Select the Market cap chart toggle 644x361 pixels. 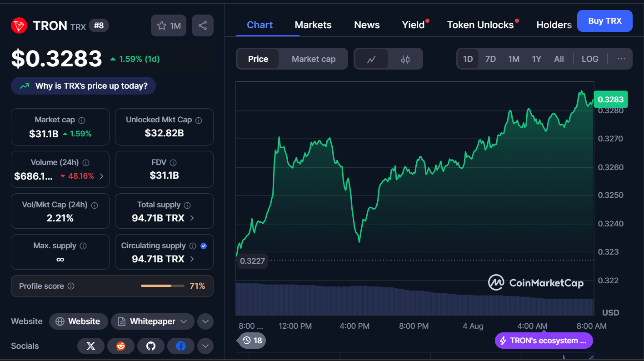pyautogui.click(x=314, y=59)
